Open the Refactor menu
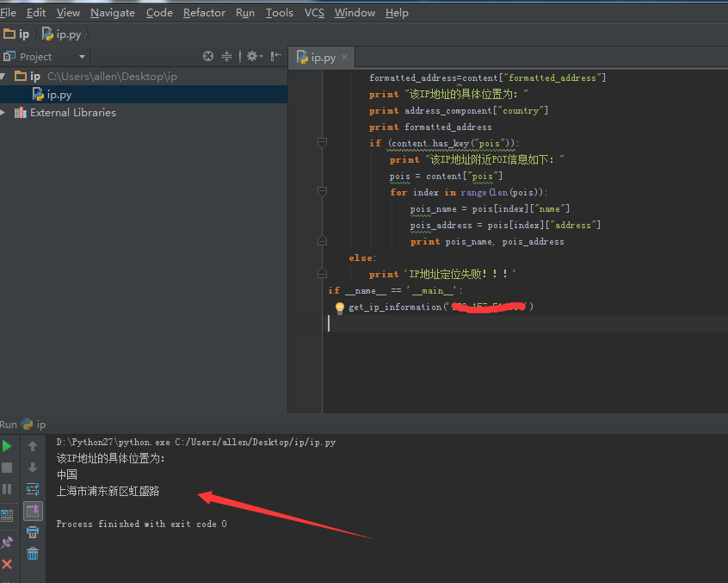728x583 pixels. [x=204, y=13]
